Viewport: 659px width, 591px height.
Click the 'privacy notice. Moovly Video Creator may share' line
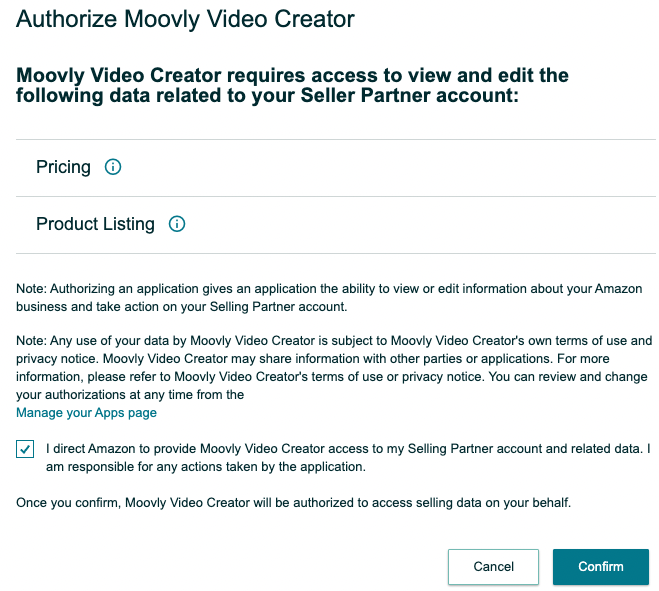313,359
